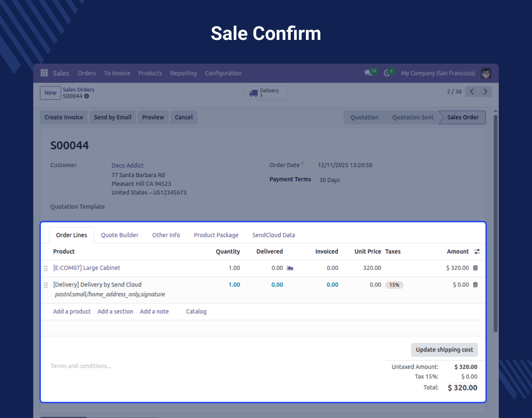The image size is (532, 418).
Task: Open column settings adjust icon
Action: pos(477,252)
